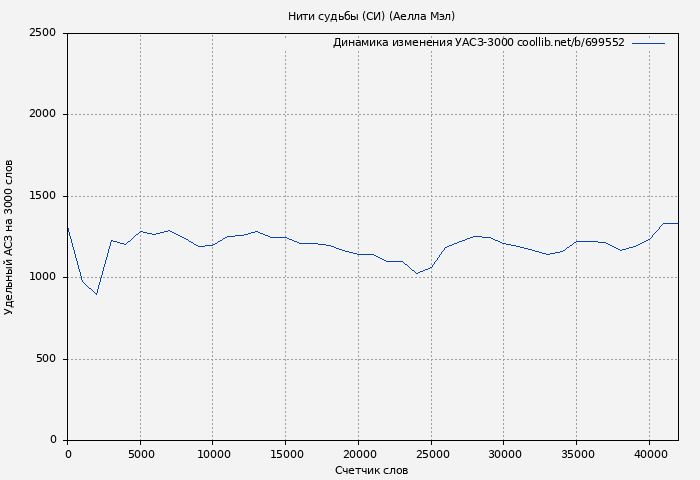This screenshot has width=700, height=480.
Task: Click the legend text "Динамика изменения УАСЗ-3000"
Action: click(x=423, y=43)
